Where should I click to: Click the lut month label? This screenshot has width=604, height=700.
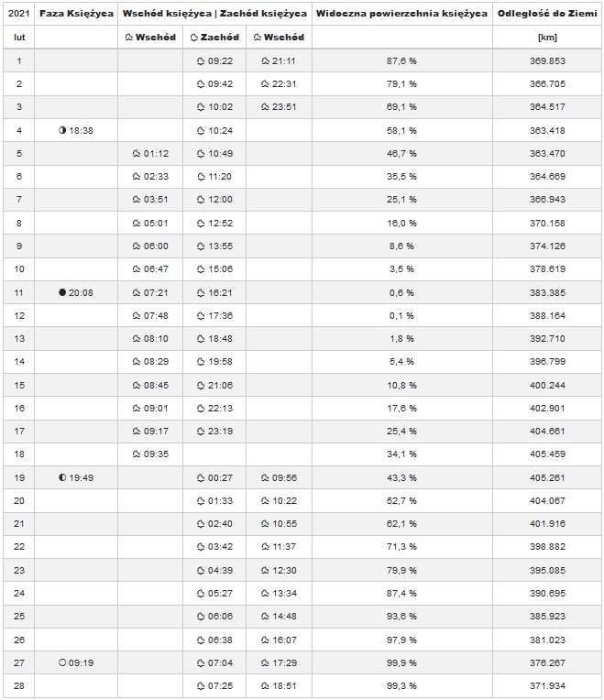[18, 38]
